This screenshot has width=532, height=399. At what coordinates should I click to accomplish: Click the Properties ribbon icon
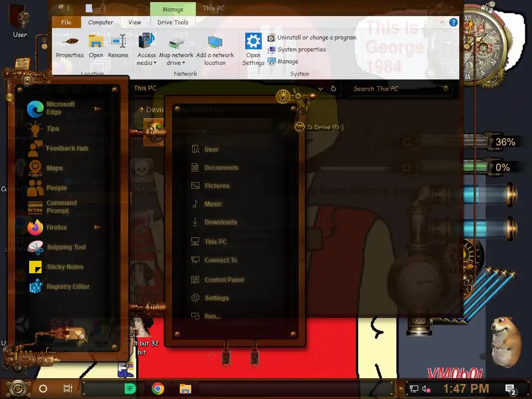[x=70, y=47]
